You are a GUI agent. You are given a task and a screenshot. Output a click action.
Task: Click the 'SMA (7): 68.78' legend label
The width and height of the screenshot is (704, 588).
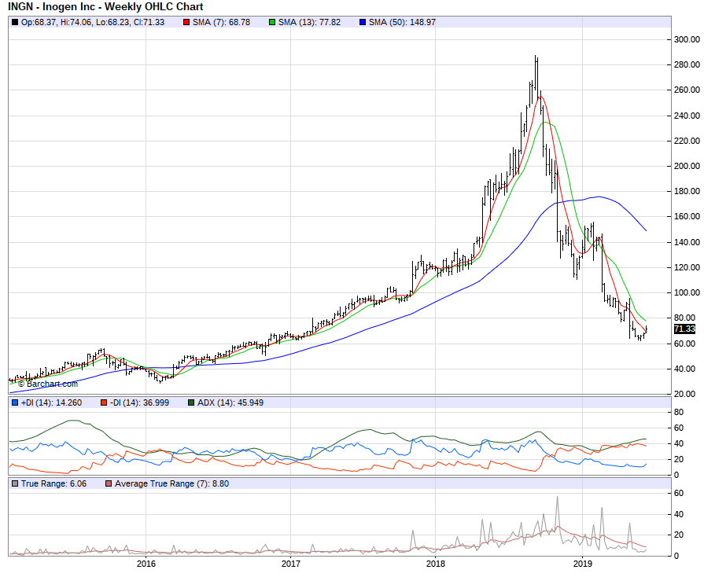click(x=221, y=22)
